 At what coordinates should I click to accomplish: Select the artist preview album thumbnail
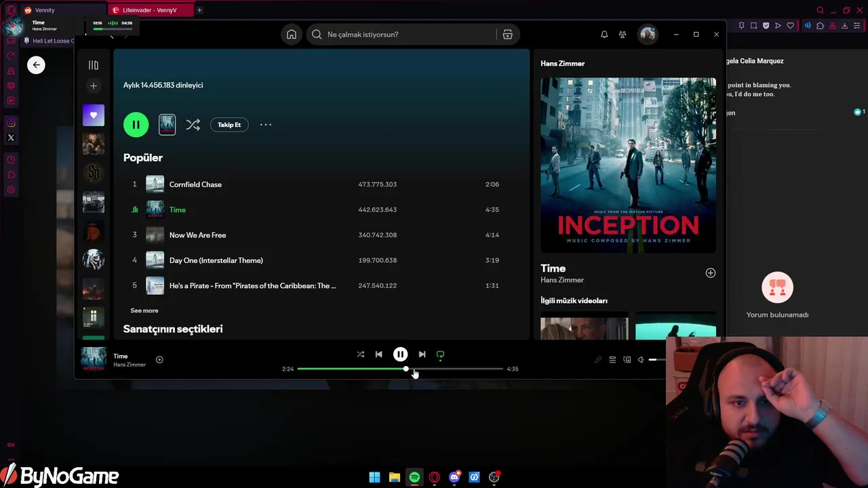[167, 125]
